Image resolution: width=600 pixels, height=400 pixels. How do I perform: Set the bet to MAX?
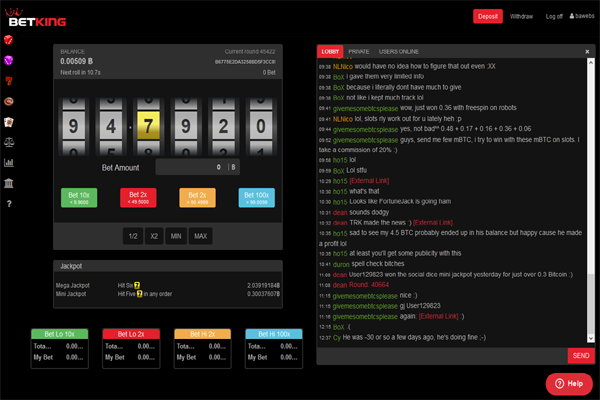(x=201, y=236)
